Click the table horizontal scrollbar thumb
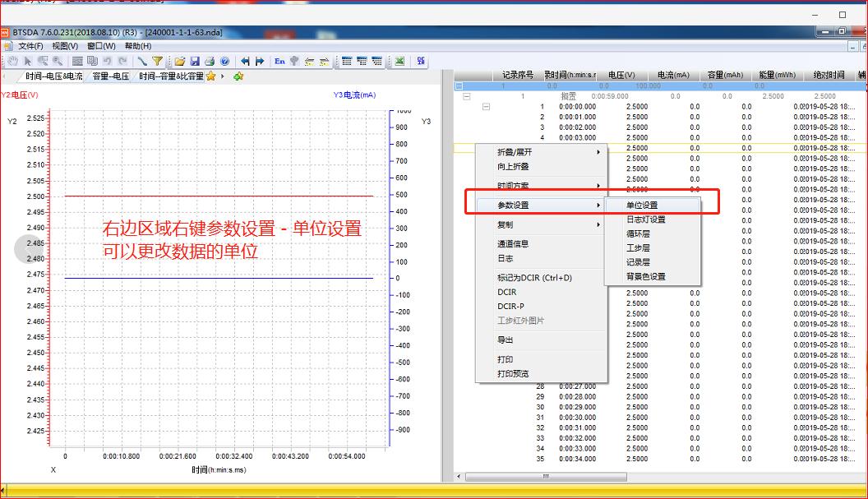 point(546,477)
